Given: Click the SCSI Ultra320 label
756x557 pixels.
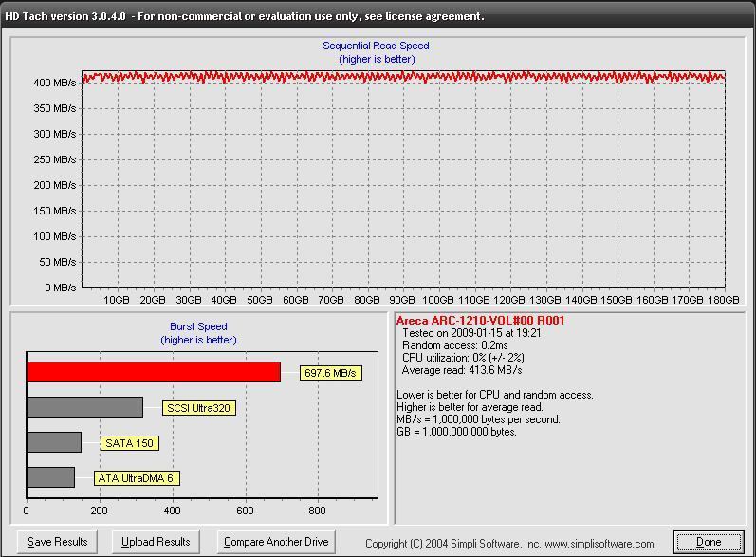Looking at the screenshot, I should (198, 408).
